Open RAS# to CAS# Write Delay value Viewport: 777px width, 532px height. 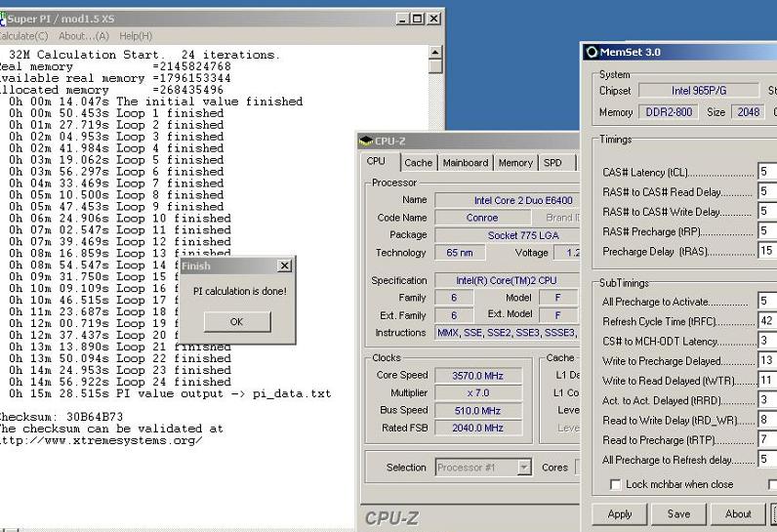coord(767,212)
